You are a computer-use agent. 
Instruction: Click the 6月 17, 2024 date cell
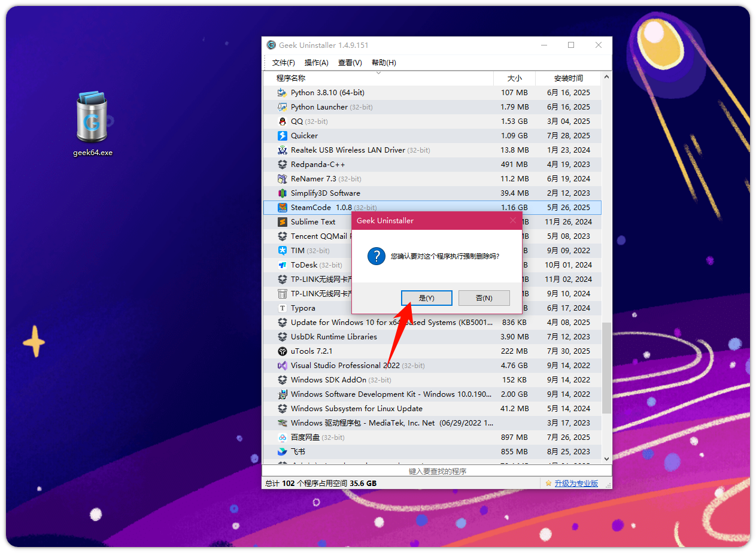click(x=568, y=308)
